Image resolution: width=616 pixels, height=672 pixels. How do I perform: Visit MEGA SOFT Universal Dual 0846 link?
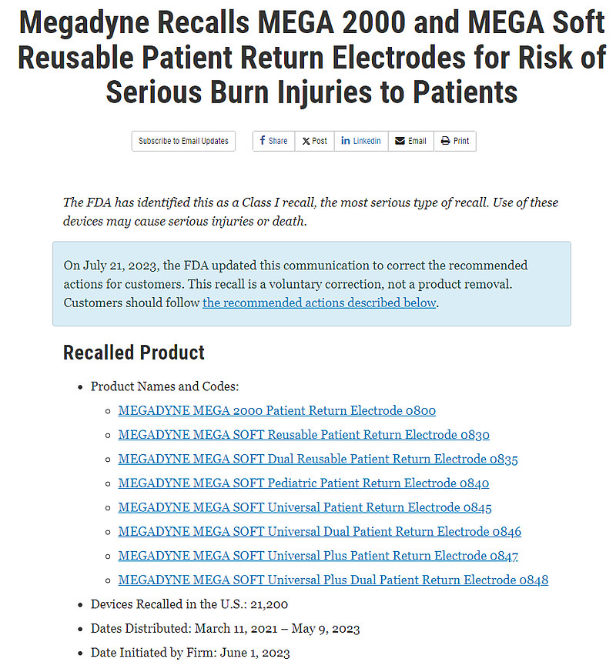[320, 532]
